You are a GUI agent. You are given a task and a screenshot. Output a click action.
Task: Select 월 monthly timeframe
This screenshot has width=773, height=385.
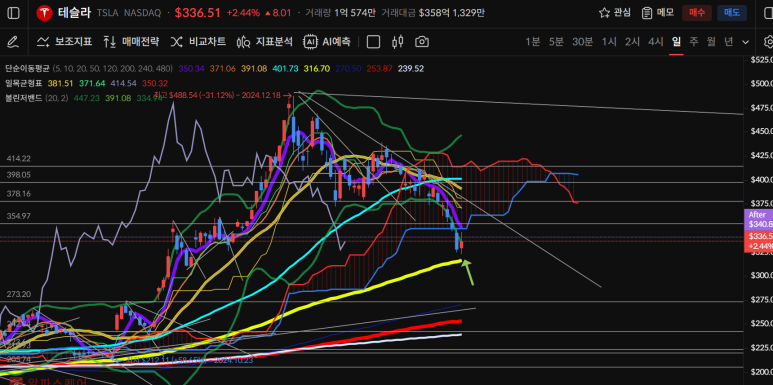tap(711, 42)
